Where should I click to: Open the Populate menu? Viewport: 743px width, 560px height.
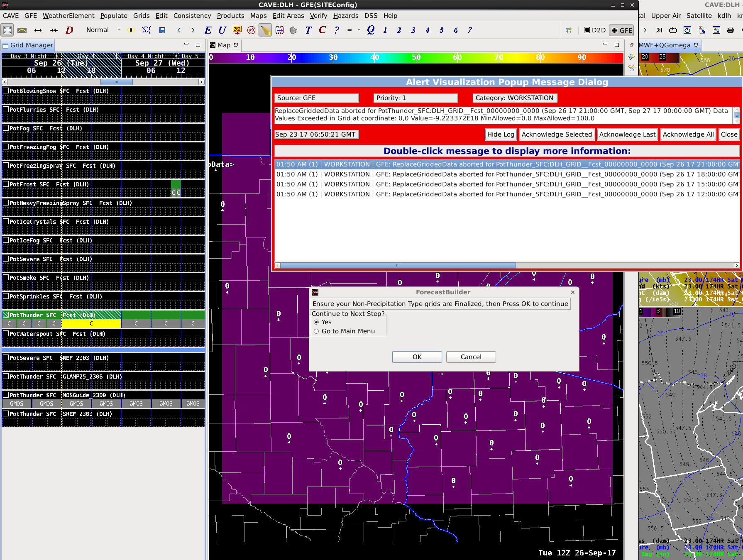[x=113, y=16]
